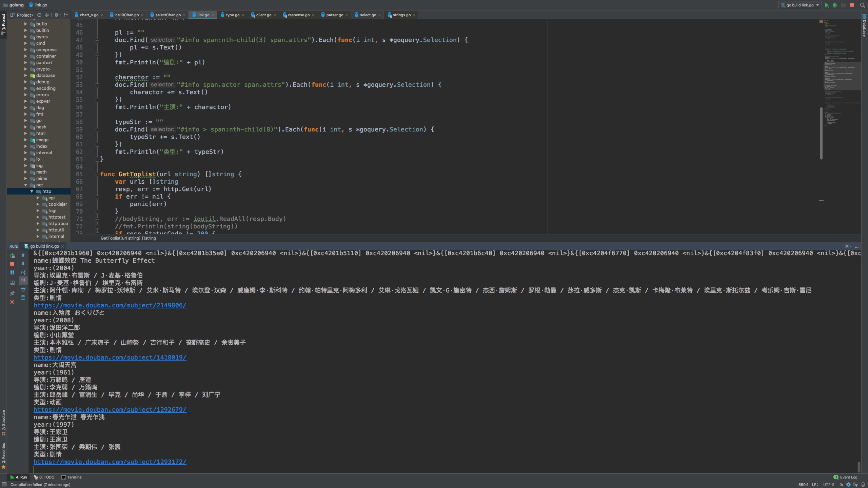This screenshot has width=868, height=488.
Task: Open the Terminal tool window
Action: coord(72,477)
